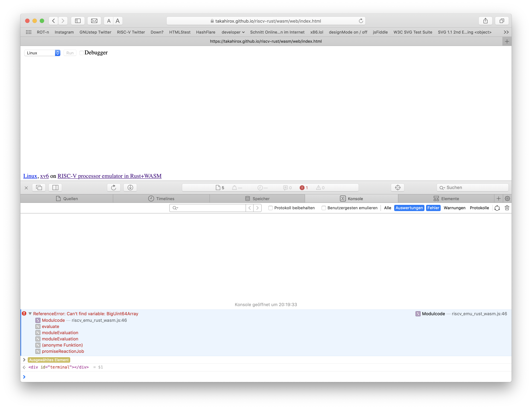This screenshot has width=532, height=409.
Task: Enable the Debugger checkbox
Action: pyautogui.click(x=81, y=53)
